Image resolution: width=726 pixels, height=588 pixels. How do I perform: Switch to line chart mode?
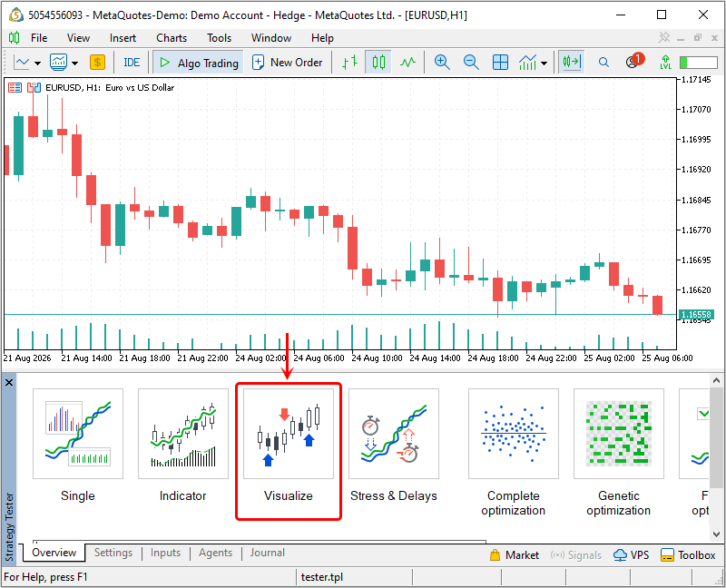coord(407,62)
